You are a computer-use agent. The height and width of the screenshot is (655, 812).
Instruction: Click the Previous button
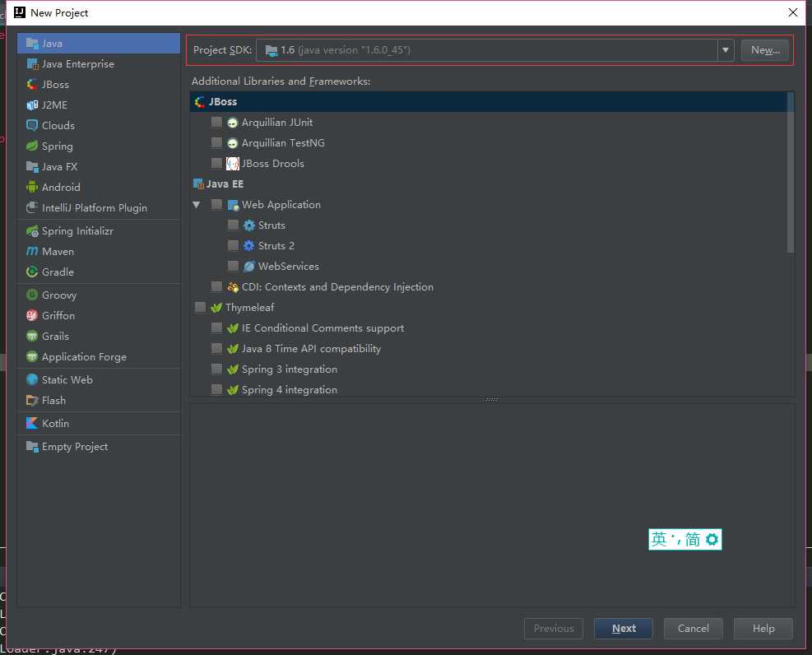tap(554, 629)
